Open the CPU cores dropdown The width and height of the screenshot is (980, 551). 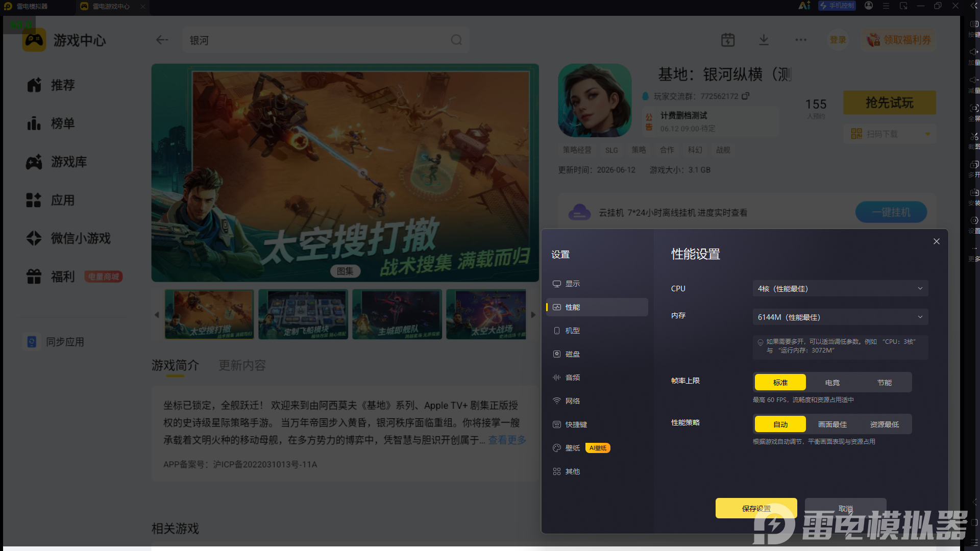(x=840, y=288)
